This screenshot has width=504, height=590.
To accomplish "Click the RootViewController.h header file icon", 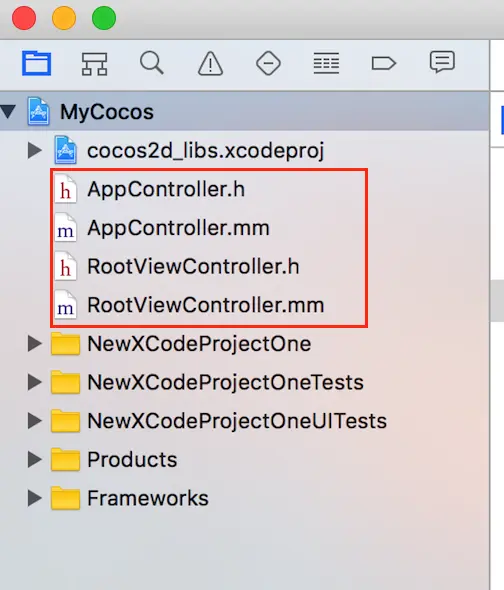I will tap(65, 266).
